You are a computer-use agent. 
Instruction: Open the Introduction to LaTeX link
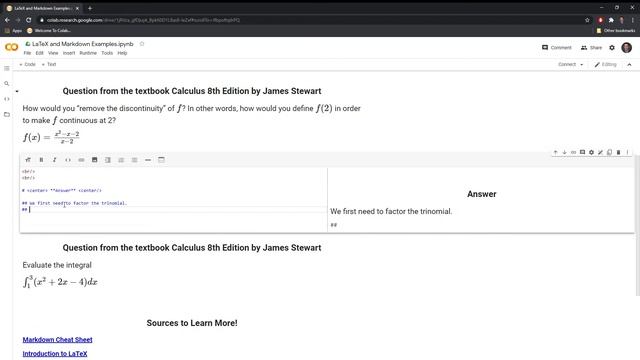[55, 353]
